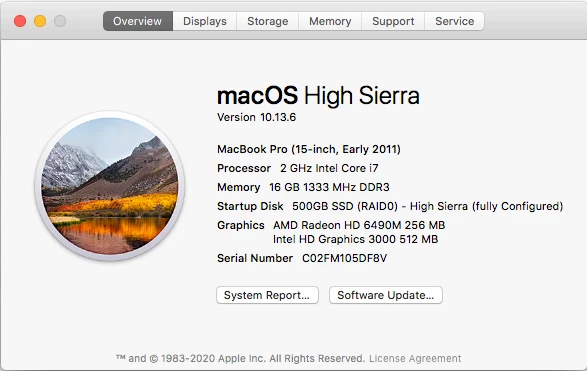Close the window with the red button
Viewport: 587px width, 371px height.
(20, 21)
